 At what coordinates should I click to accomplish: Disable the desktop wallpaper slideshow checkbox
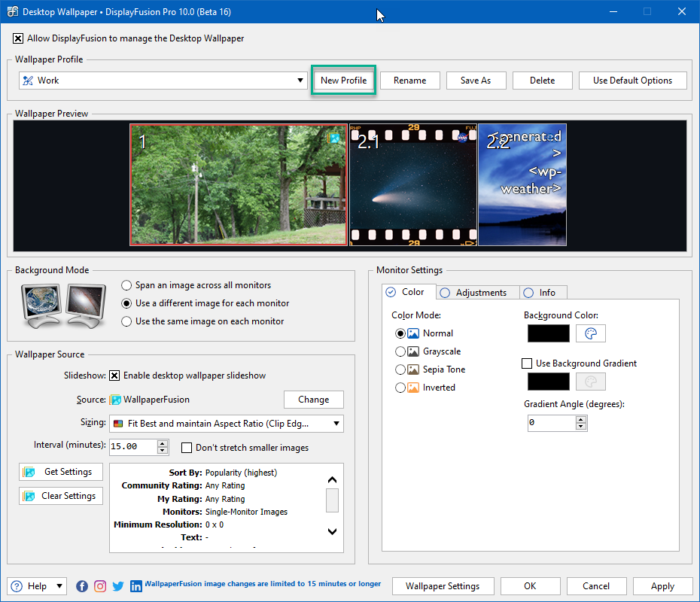coord(114,375)
